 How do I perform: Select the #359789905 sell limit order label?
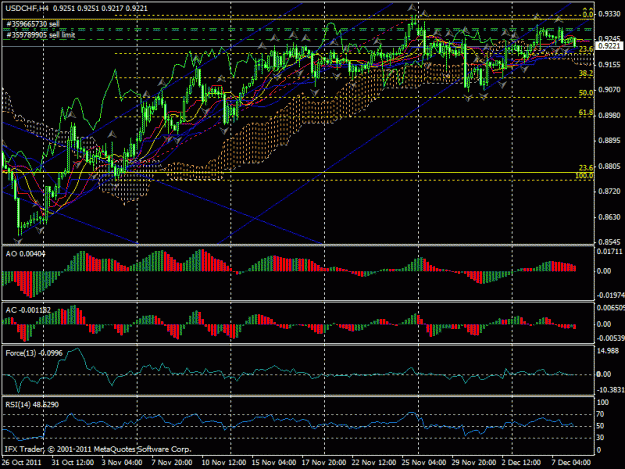coord(41,35)
